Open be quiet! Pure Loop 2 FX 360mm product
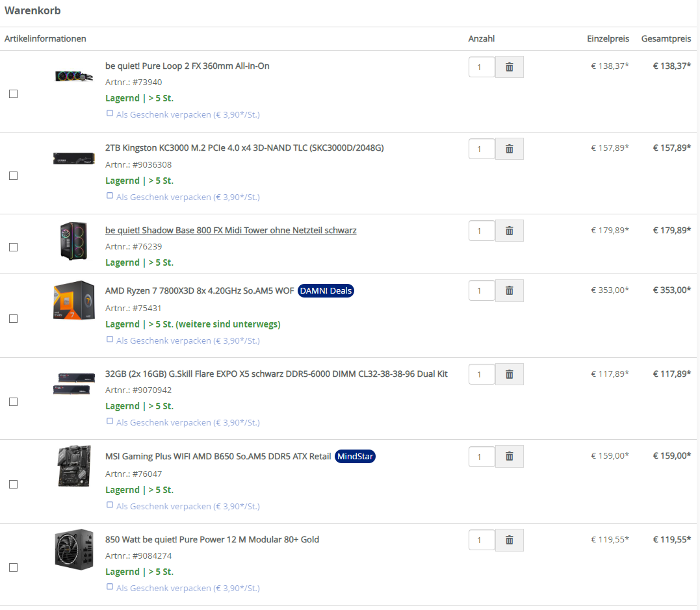The height and width of the screenshot is (610, 700). click(x=187, y=66)
